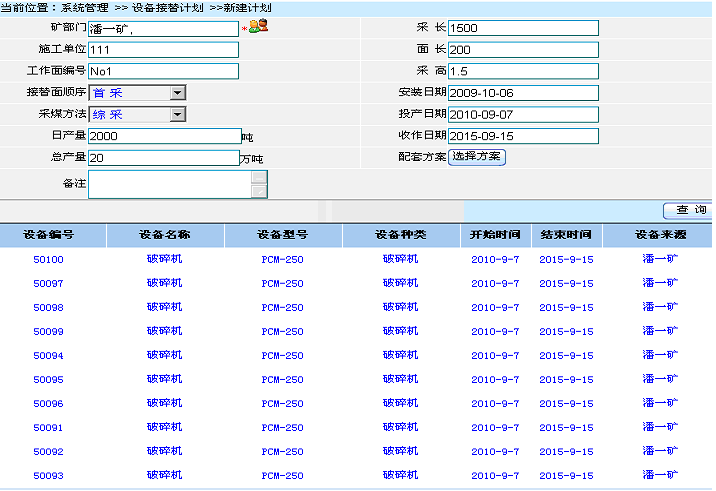Viewport: 716px width, 491px height.
Task: Click the 采长 input field
Action: (523, 28)
